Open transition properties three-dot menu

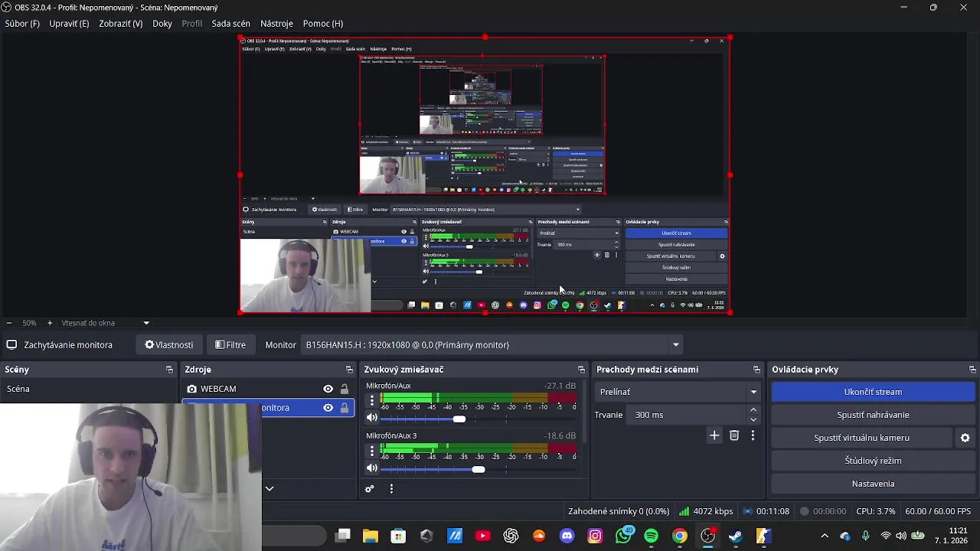753,435
